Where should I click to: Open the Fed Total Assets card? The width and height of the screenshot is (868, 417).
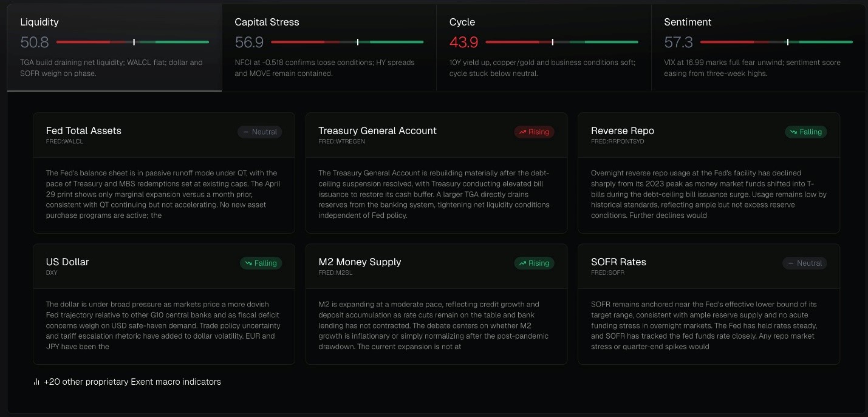coord(164,173)
